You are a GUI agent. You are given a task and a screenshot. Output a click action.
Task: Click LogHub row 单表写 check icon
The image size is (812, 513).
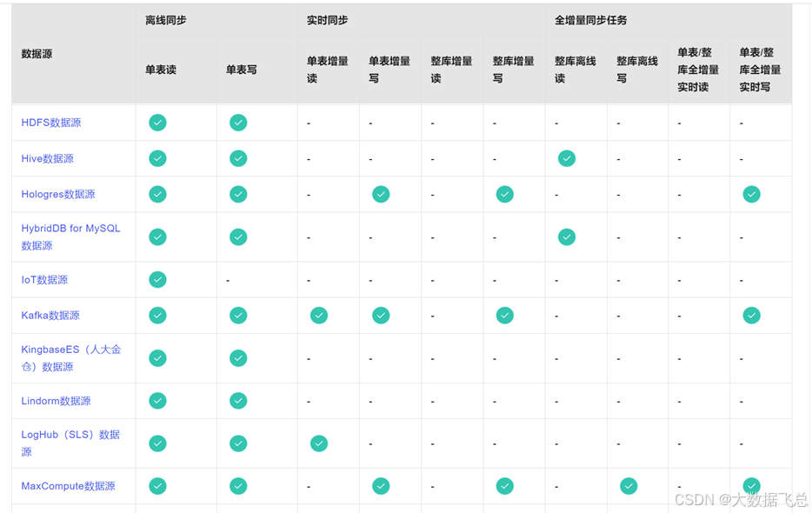[x=238, y=443]
